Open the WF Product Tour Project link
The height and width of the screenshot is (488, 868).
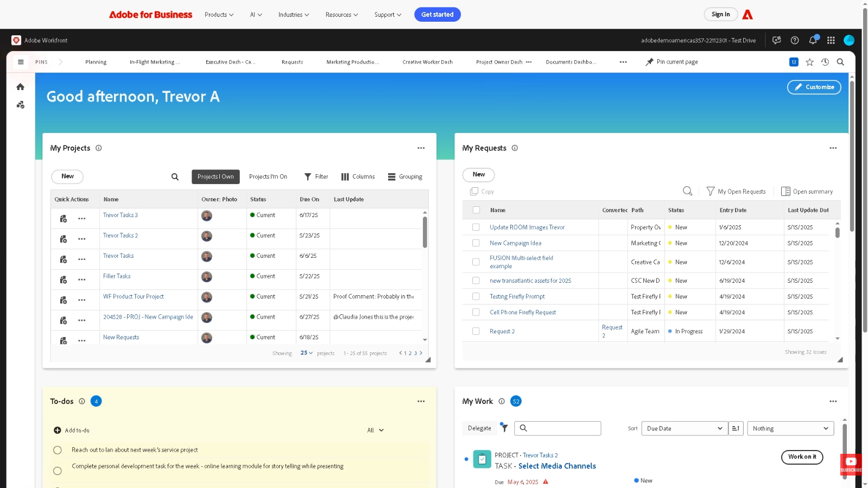pyautogui.click(x=134, y=296)
